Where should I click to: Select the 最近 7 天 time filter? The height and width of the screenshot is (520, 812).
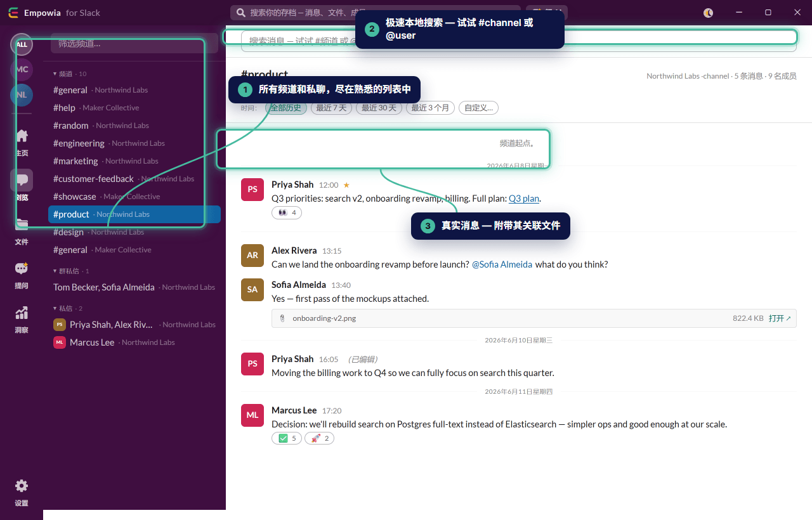coord(331,108)
